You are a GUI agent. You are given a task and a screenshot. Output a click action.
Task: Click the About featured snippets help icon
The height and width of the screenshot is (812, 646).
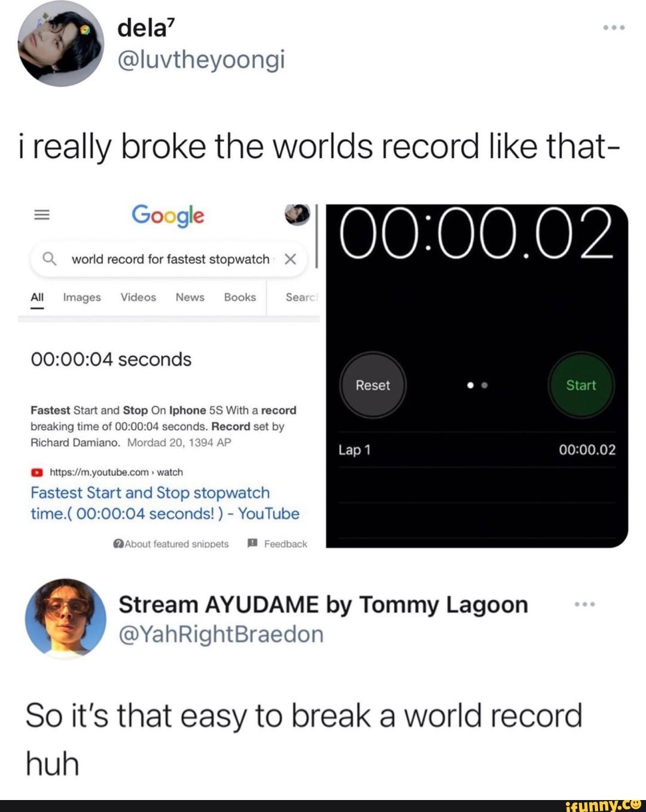118,544
